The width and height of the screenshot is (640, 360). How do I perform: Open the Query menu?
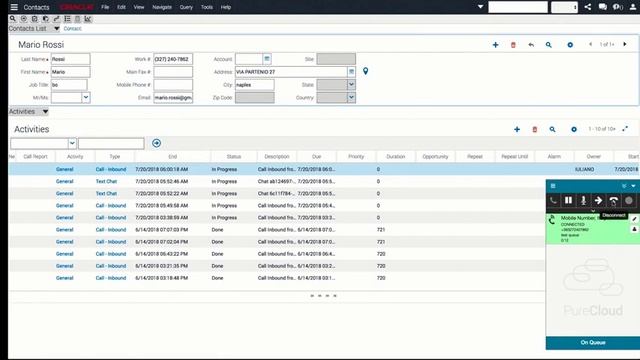[186, 7]
